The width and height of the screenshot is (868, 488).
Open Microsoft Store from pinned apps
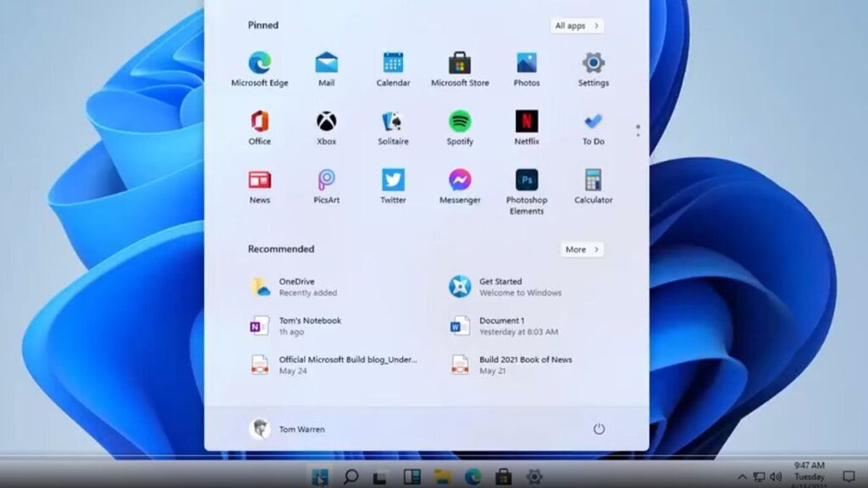pyautogui.click(x=460, y=69)
